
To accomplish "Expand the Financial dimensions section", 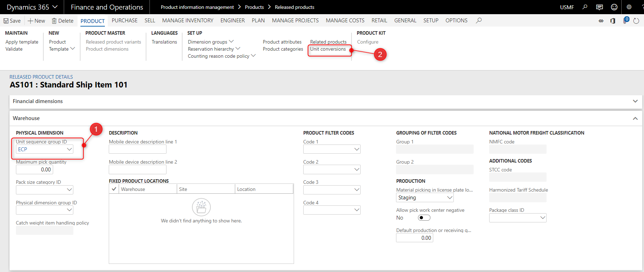I will 635,101.
